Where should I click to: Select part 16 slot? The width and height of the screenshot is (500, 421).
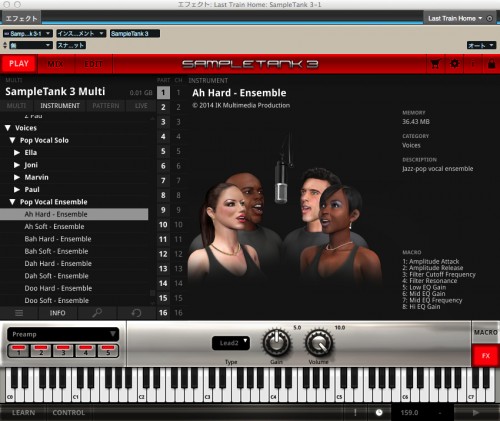(x=163, y=313)
